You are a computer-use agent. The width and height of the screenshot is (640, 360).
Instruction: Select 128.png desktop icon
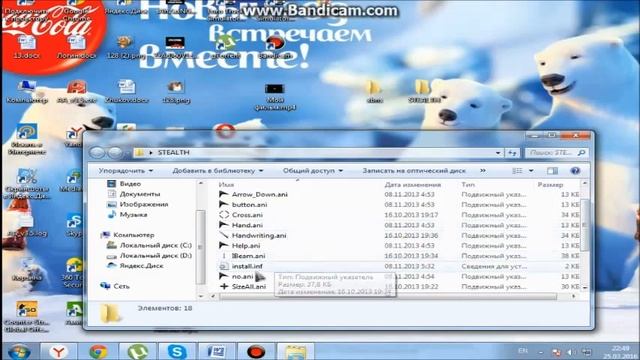[x=176, y=91]
